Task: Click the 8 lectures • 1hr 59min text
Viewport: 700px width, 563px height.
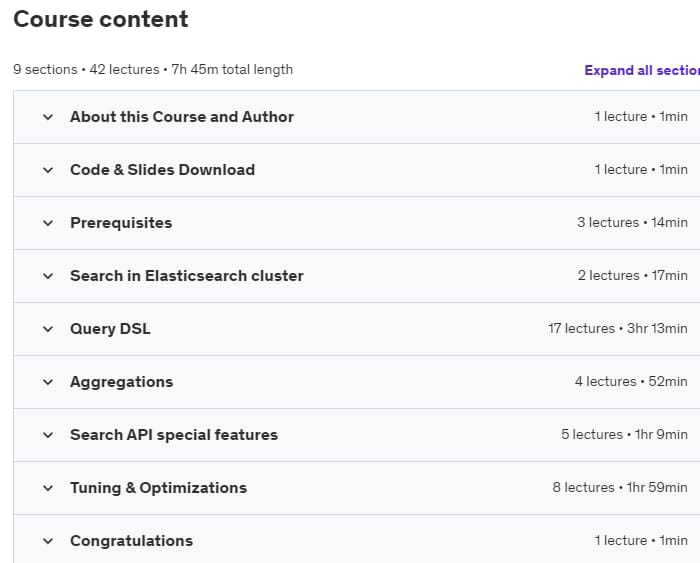Action: click(620, 488)
